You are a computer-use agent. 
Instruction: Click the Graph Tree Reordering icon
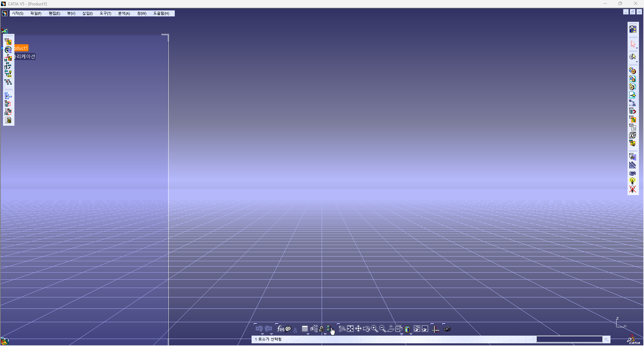tap(633, 111)
